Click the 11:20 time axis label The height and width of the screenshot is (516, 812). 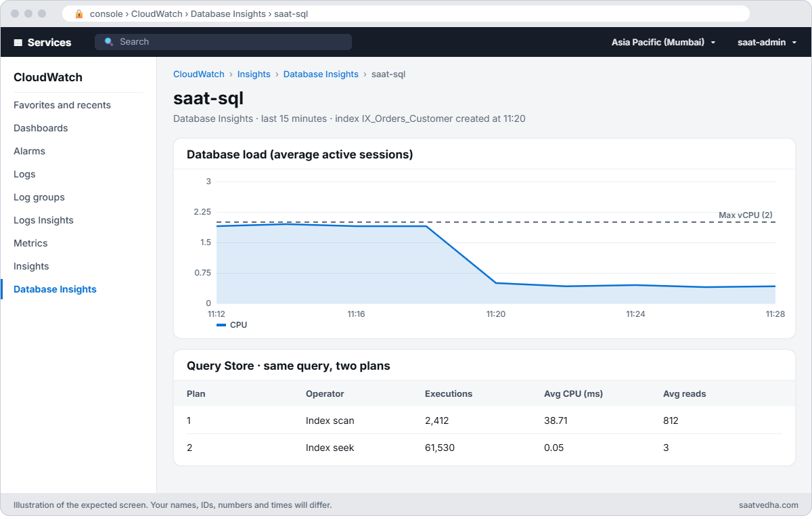coord(496,314)
